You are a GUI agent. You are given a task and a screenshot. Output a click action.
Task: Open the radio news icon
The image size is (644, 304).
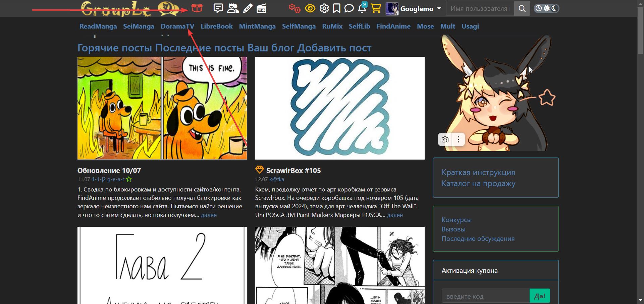[x=262, y=8]
